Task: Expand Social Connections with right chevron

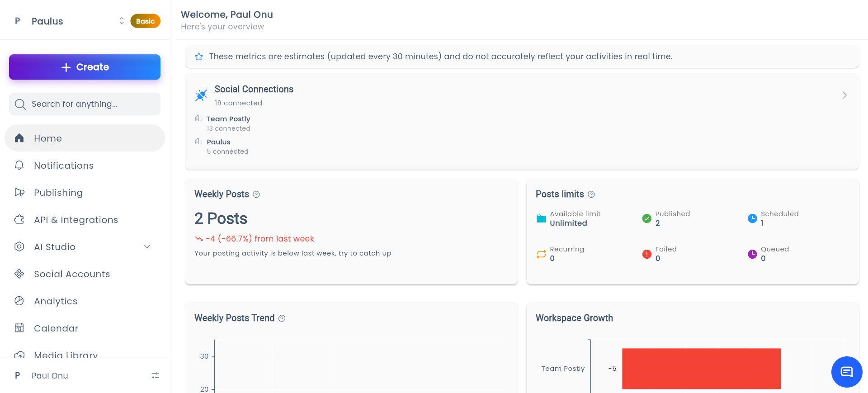Action: click(x=844, y=95)
